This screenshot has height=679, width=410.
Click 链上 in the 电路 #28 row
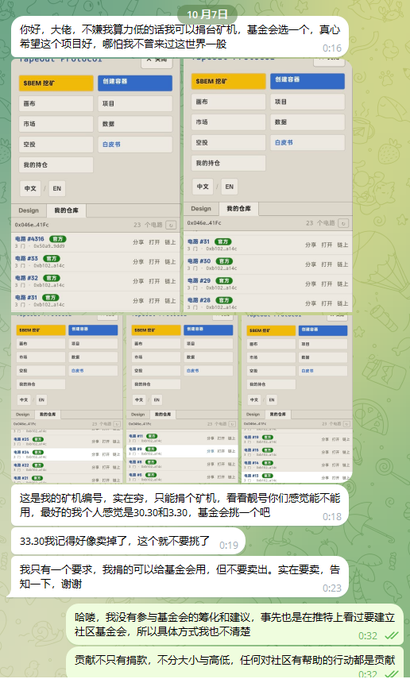click(343, 304)
